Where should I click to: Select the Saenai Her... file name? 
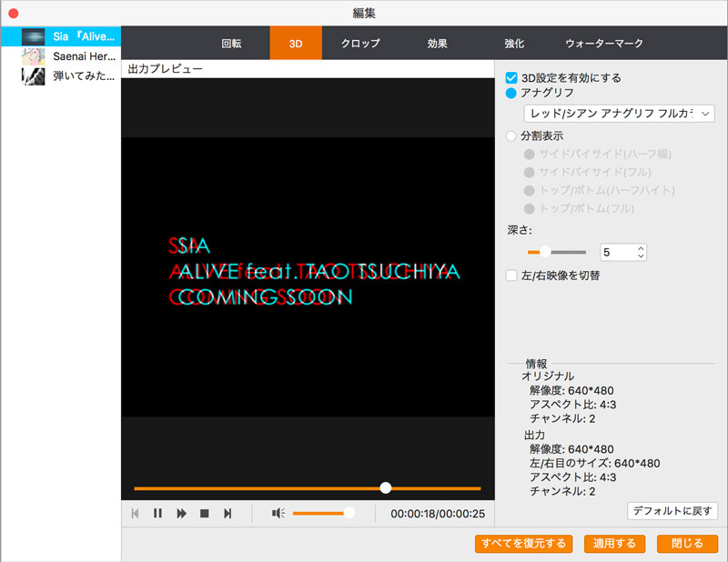84,56
